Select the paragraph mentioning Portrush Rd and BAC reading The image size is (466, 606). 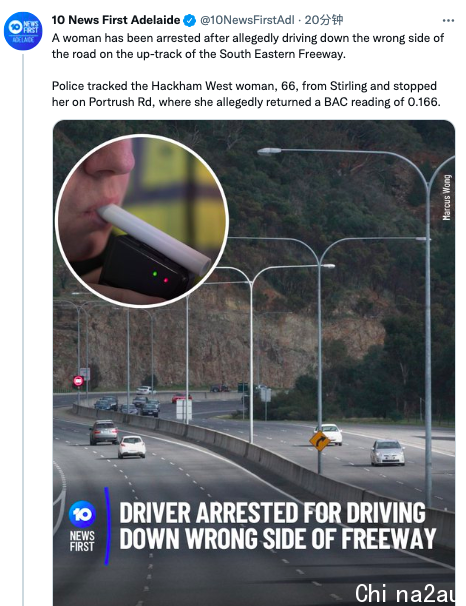(246, 94)
